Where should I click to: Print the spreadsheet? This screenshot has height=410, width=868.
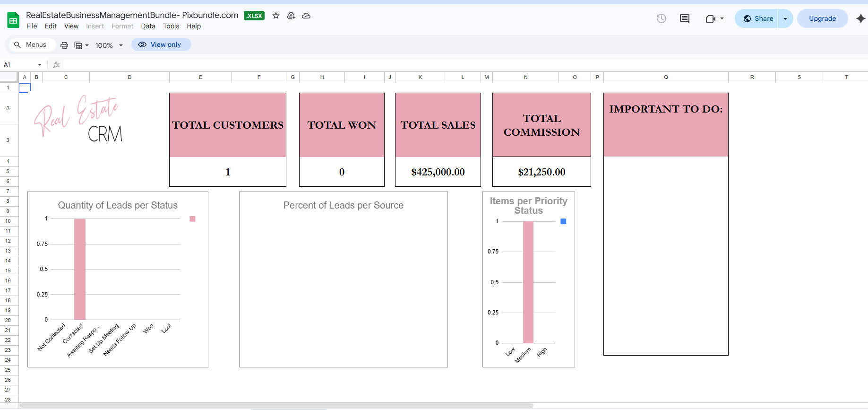[64, 45]
